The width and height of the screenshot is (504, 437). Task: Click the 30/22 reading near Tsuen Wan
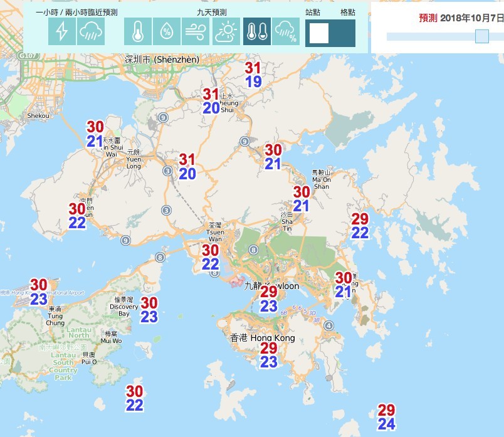pyautogui.click(x=211, y=257)
